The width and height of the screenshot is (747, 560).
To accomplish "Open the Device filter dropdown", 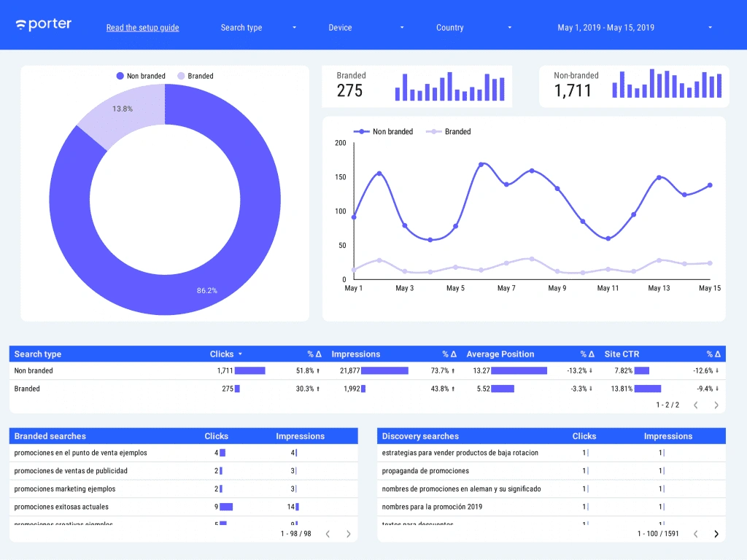I will 366,28.
